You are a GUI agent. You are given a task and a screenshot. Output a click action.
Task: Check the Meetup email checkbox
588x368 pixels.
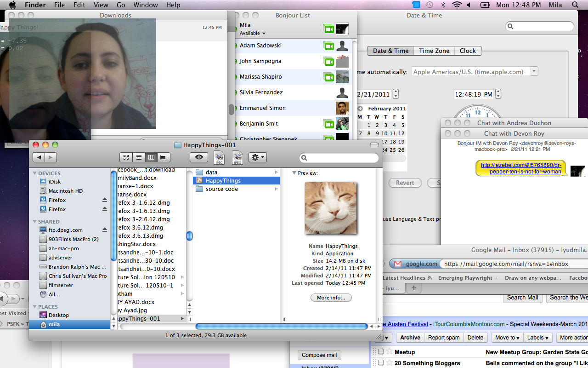coord(381,352)
